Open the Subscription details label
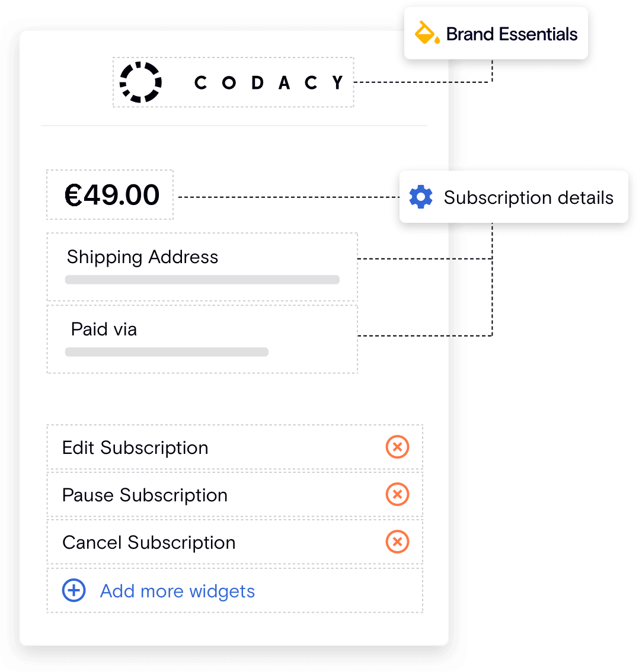Screen dimensions: 639x672 tap(528, 197)
